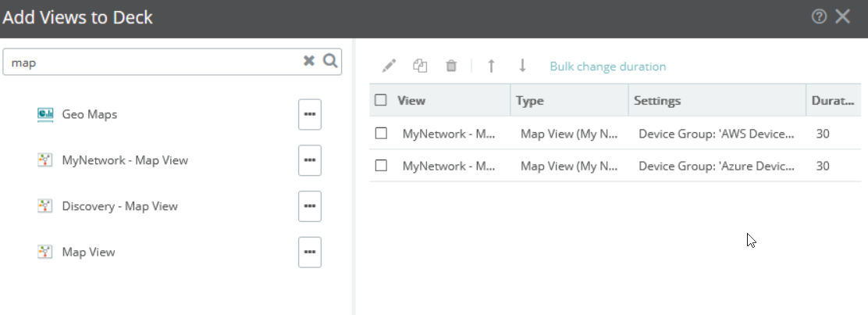Open the more options menu for Discovery - Map View
This screenshot has width=868, height=315.
coord(309,206)
